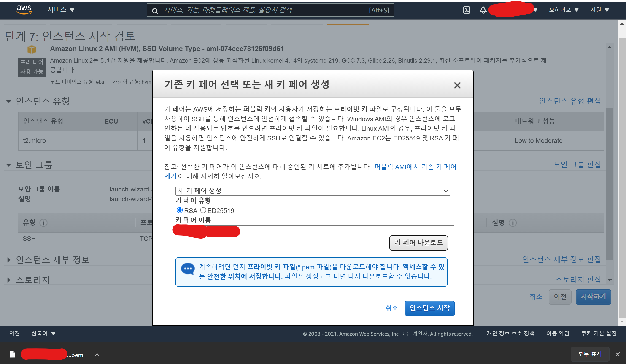626x364 pixels.
Task: Click info icon next to 설명 column
Action: click(x=513, y=223)
